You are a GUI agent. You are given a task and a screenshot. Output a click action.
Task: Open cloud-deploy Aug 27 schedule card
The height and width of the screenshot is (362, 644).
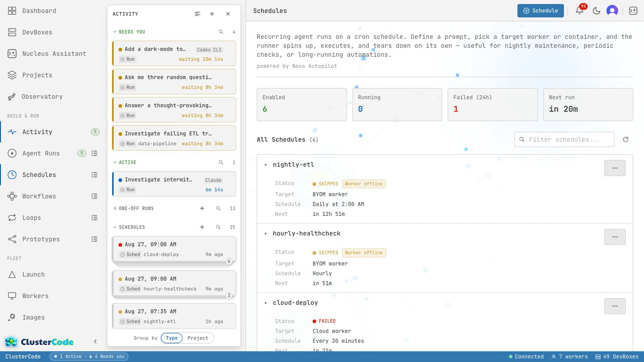(x=174, y=249)
